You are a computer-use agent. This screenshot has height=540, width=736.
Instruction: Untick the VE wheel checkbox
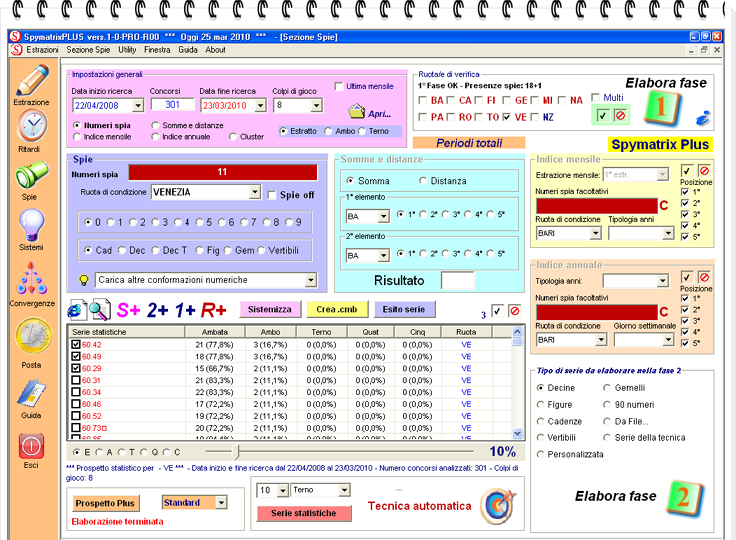(506, 117)
